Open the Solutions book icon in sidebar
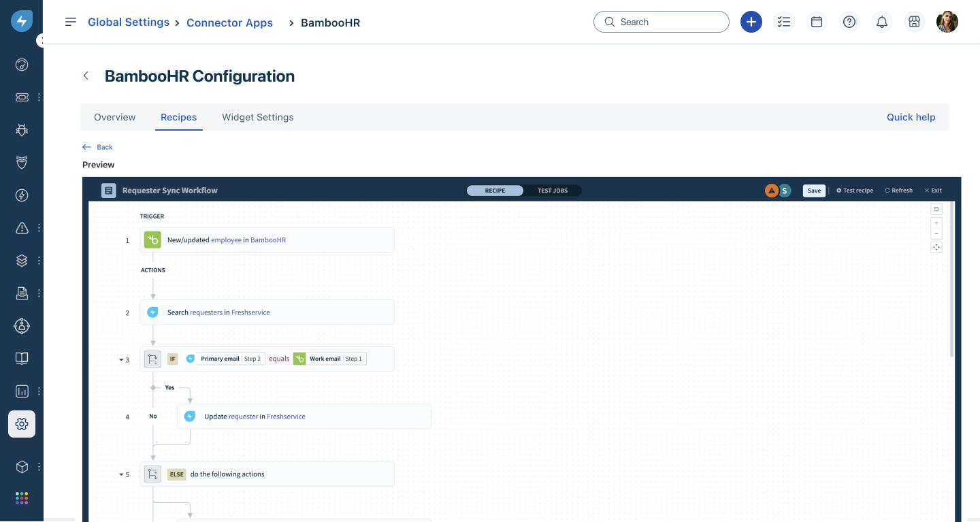Viewport: 980px width, 522px height. 22,359
